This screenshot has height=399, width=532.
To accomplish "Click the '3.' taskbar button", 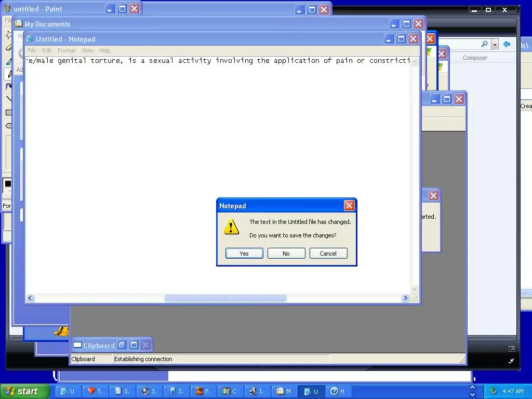I will [x=149, y=391].
